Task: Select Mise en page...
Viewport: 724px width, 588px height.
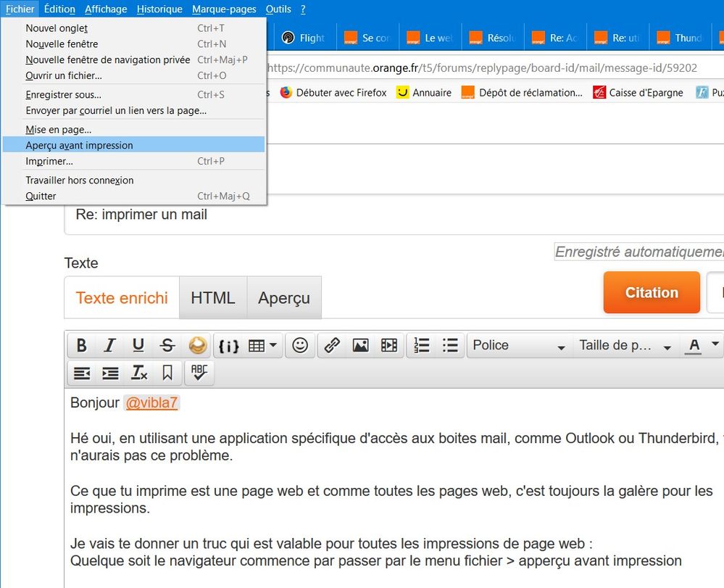Action: 134,130
